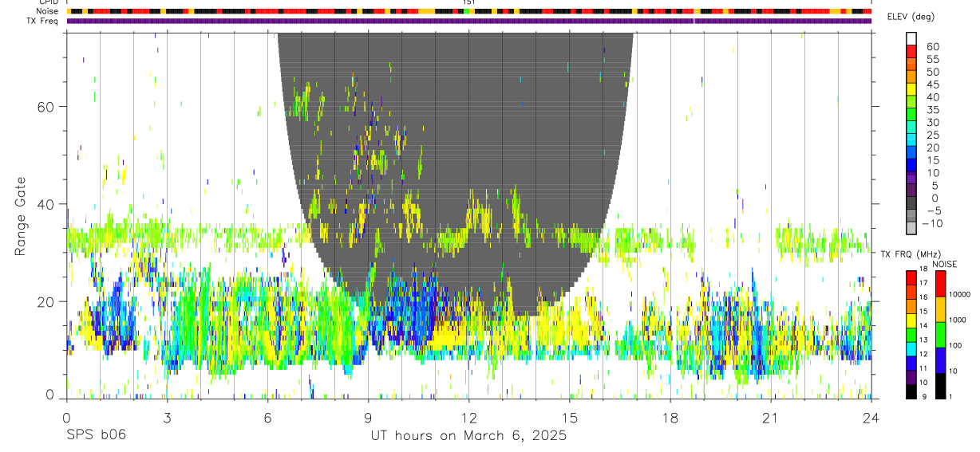The image size is (980, 452).
Task: Click the 'Noise' row label at top
Action: tap(49, 11)
